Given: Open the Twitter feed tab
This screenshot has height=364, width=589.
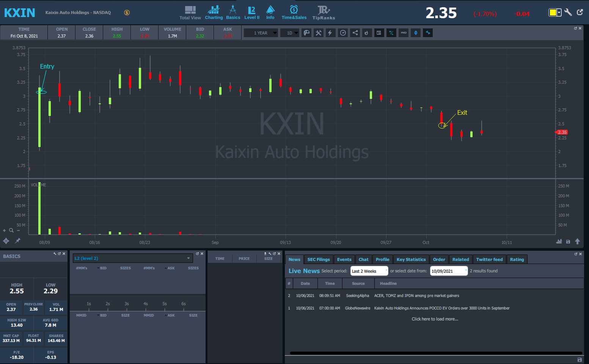Looking at the screenshot, I should 490,259.
